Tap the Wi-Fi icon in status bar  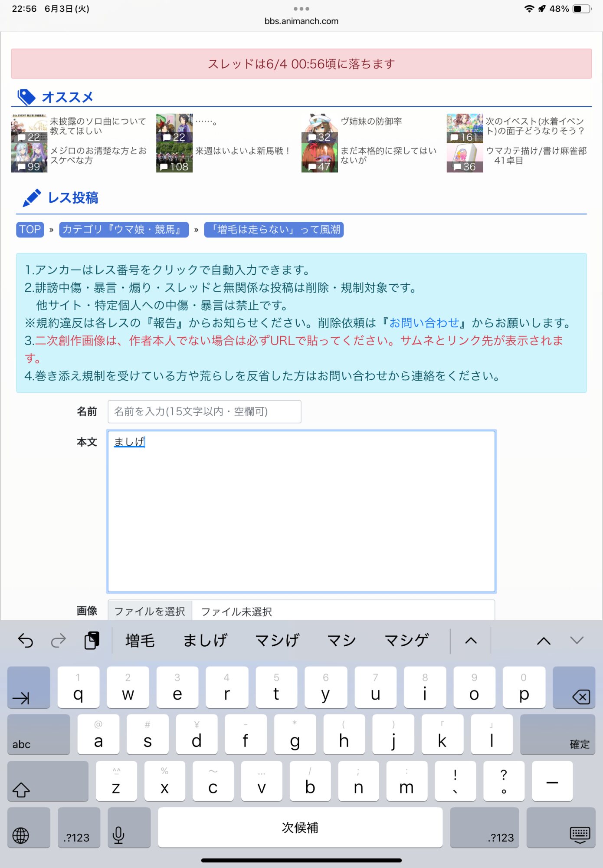click(x=529, y=9)
